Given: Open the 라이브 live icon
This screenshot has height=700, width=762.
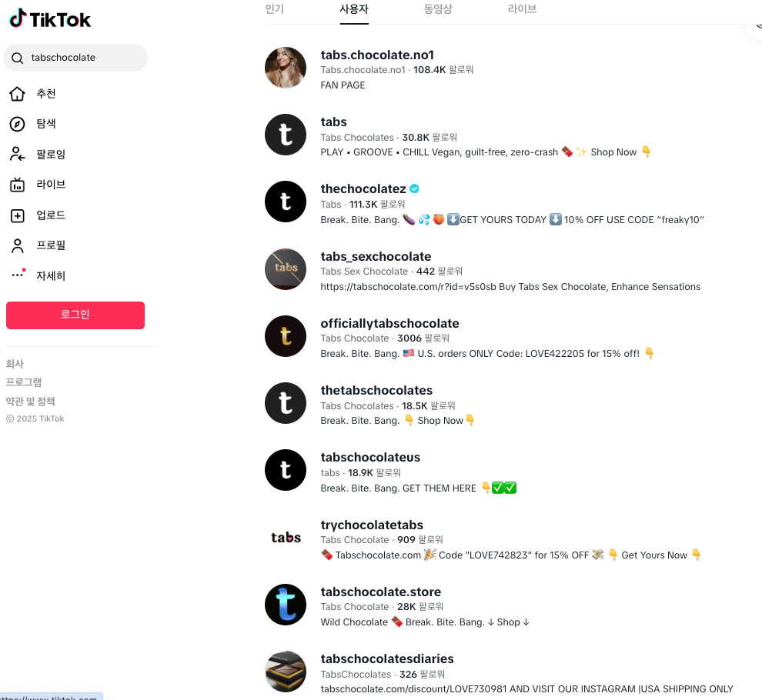Looking at the screenshot, I should pyautogui.click(x=17, y=185).
